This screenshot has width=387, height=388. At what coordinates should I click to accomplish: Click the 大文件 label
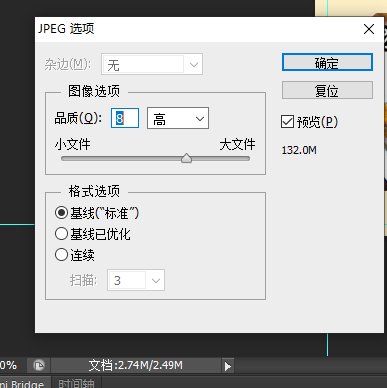coord(237,144)
